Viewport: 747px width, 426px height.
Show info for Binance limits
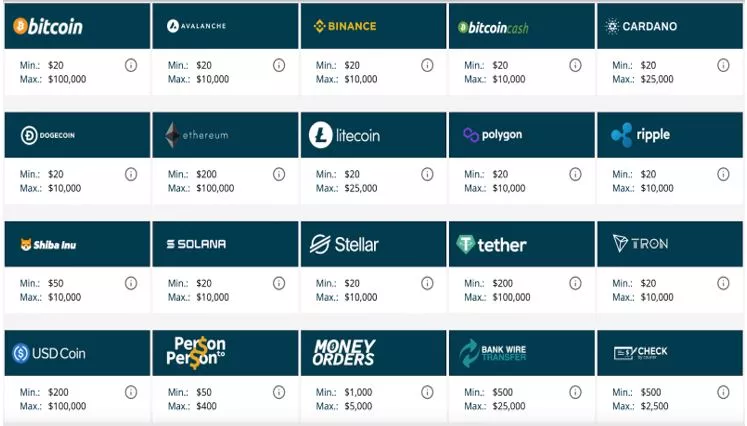tap(427, 65)
